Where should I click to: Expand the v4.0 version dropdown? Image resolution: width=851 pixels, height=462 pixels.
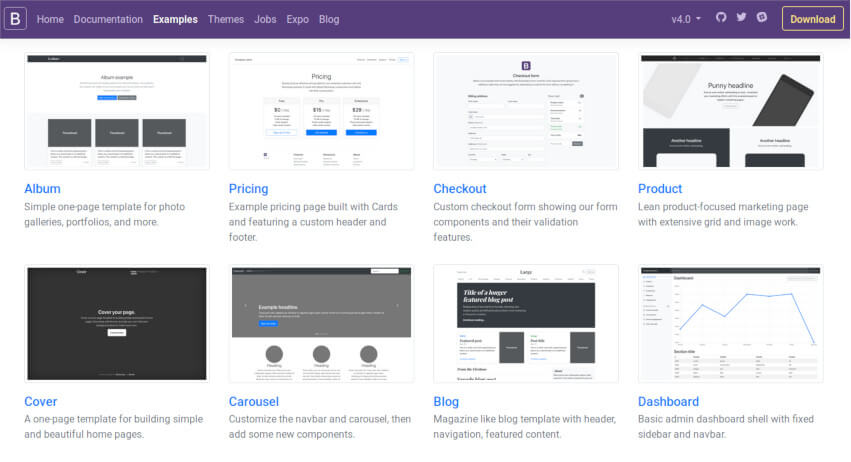686,20
